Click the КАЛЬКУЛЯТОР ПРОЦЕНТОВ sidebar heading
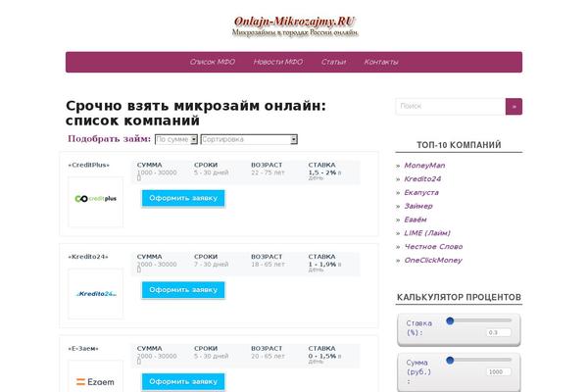The image size is (588, 392). point(459,297)
